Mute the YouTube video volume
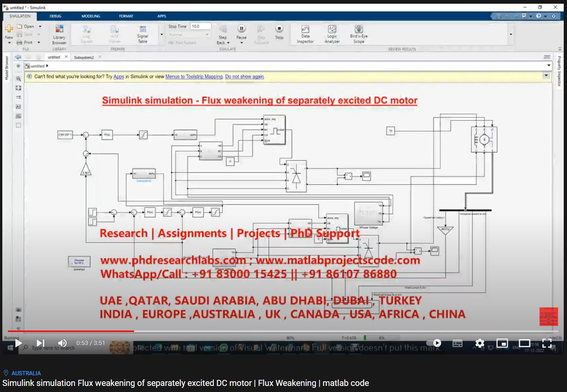Image resolution: width=567 pixels, height=392 pixels. point(62,343)
